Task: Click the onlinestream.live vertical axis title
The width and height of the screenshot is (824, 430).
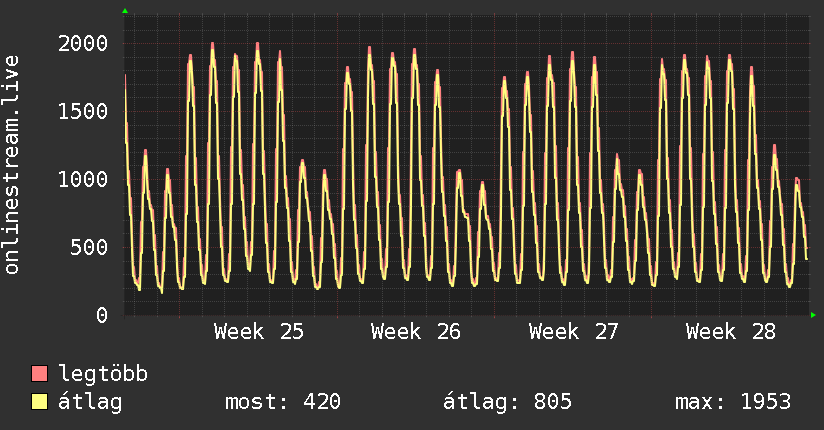Action: point(12,165)
